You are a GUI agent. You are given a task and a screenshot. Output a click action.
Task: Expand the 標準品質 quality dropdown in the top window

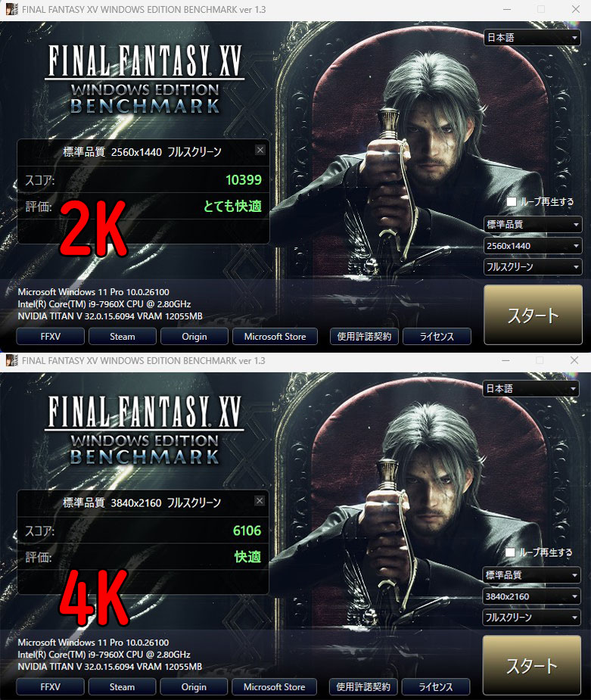click(x=533, y=224)
